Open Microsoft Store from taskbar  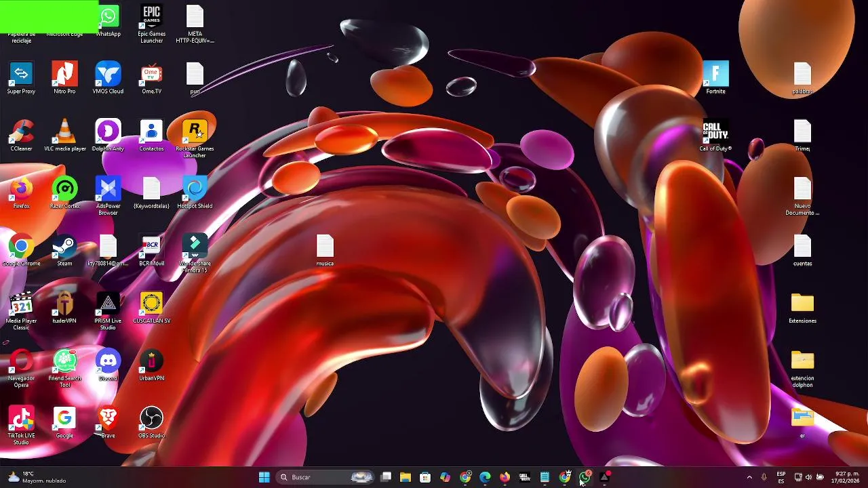tap(425, 477)
